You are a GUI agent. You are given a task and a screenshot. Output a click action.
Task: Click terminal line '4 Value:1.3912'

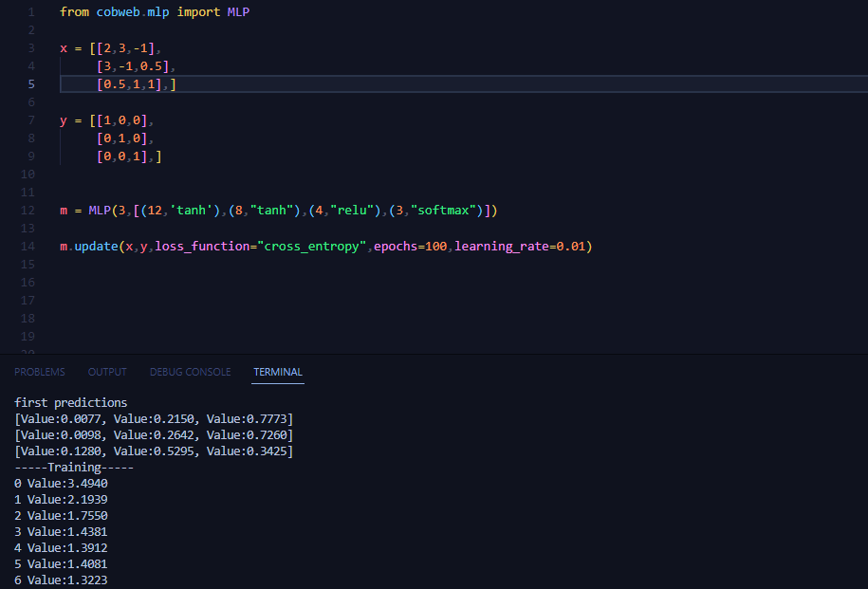tap(61, 547)
